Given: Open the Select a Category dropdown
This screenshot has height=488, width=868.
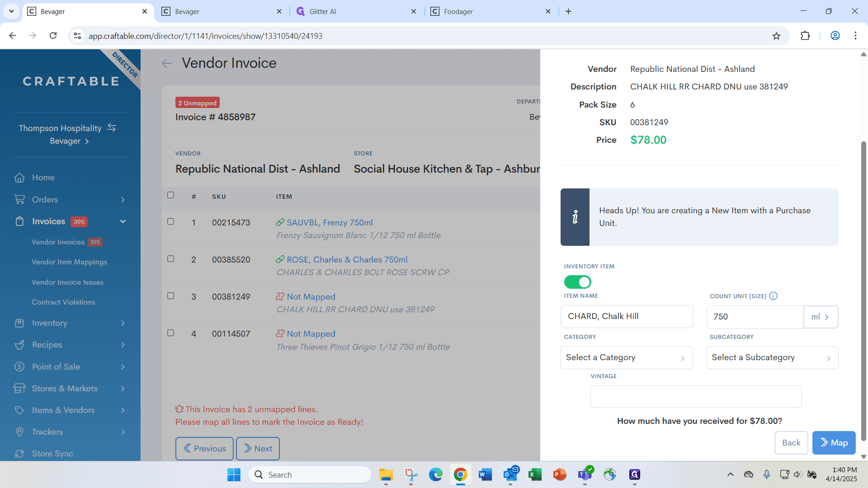Looking at the screenshot, I should 627,357.
